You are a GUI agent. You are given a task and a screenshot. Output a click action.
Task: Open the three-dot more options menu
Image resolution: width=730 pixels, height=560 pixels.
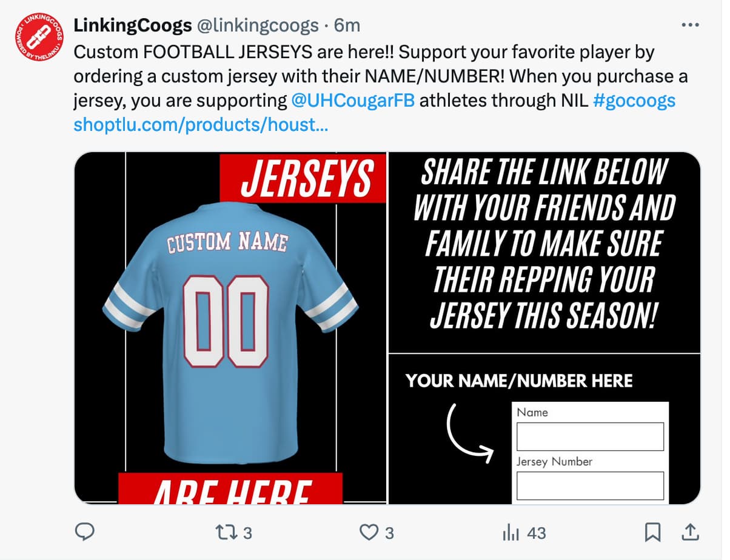(x=691, y=25)
